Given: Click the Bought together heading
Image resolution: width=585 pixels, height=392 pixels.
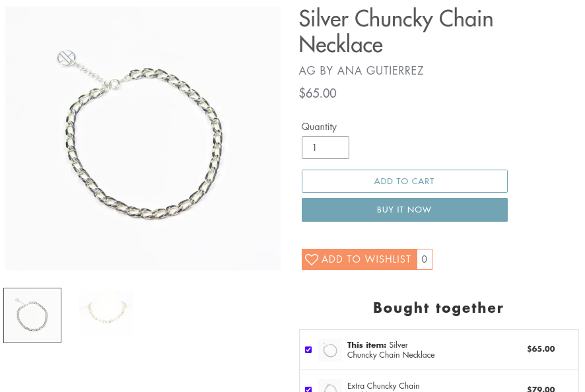Looking at the screenshot, I should [x=438, y=308].
